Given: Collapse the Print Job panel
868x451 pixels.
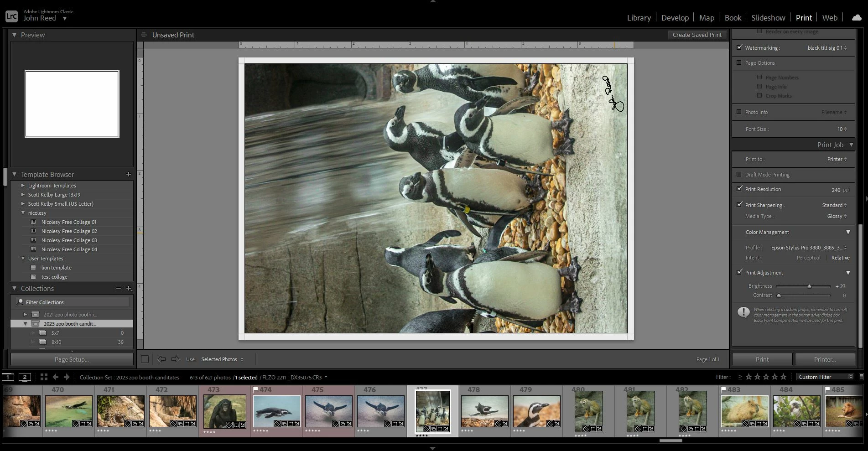Looking at the screenshot, I should [x=851, y=145].
